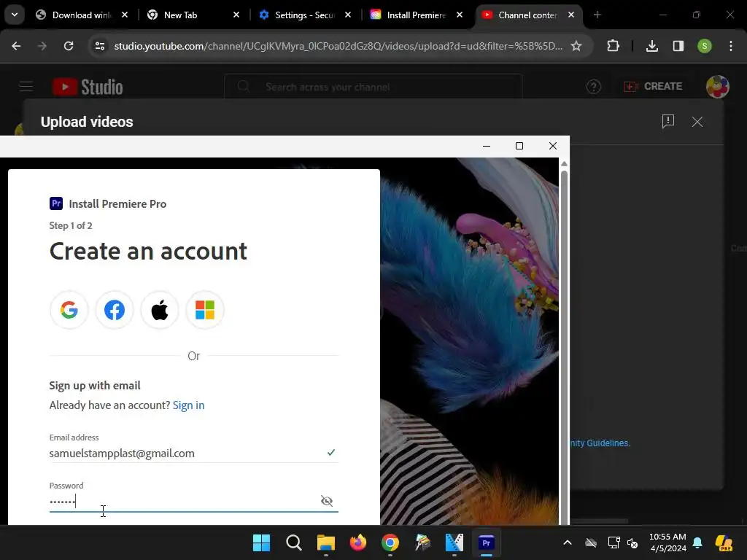Show hidden system tray icons chevron
The width and height of the screenshot is (747, 560).
click(568, 542)
